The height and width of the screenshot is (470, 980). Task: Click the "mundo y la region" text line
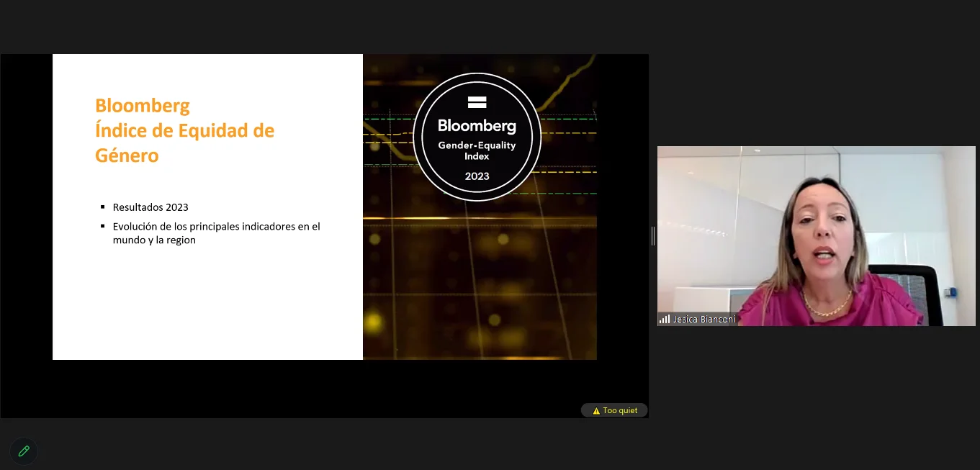[154, 240]
